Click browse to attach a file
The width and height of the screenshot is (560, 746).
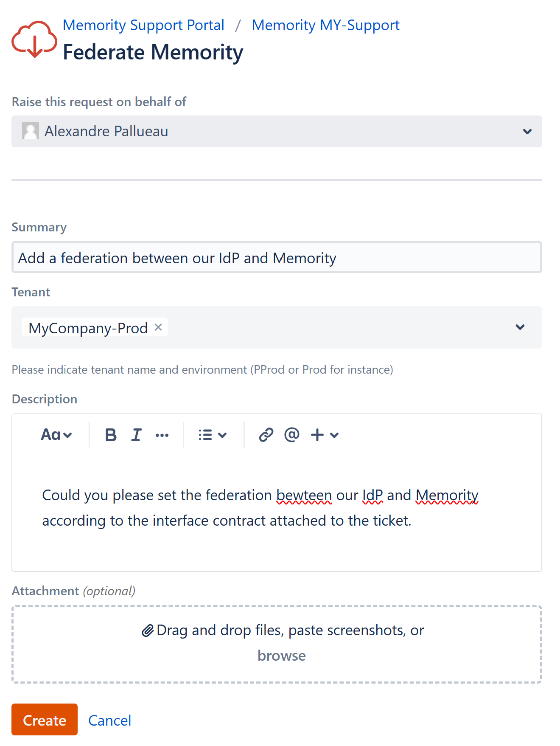(281, 656)
